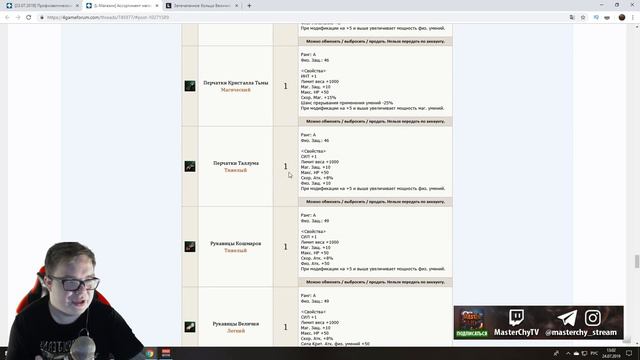This screenshot has height=360, width=640.
Task: Click the scrollbar up arrow
Action: tap(636, 27)
